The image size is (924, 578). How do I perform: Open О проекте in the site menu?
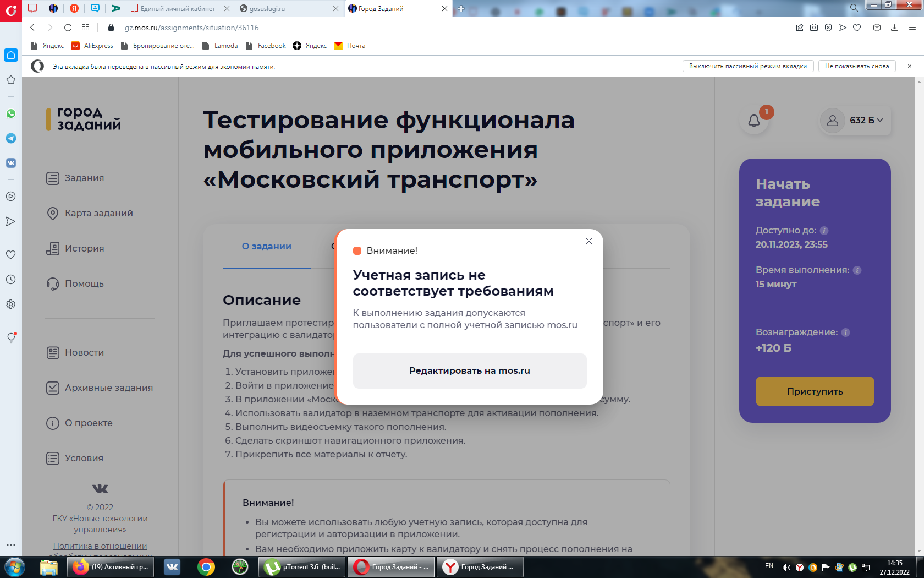pyautogui.click(x=80, y=423)
